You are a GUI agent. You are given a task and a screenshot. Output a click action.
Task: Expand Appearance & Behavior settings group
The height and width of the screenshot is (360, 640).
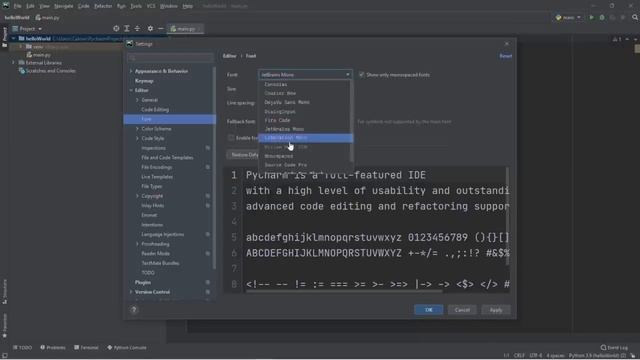coord(131,71)
